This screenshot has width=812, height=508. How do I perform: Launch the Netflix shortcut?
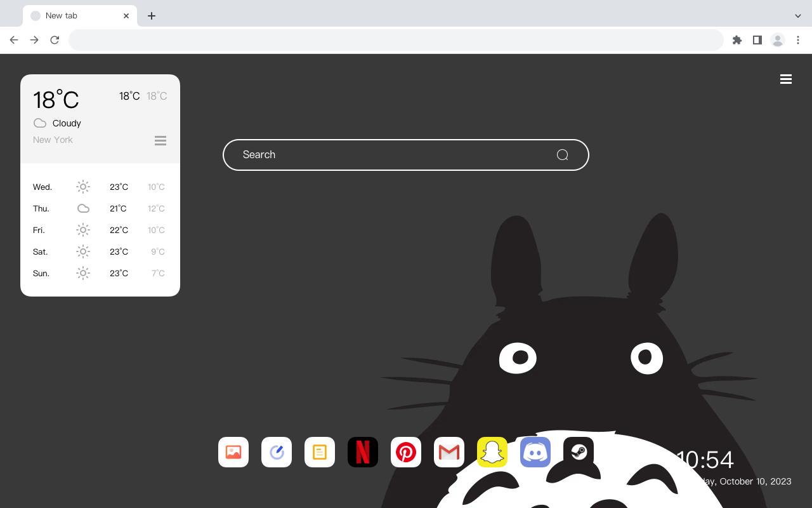pos(363,452)
